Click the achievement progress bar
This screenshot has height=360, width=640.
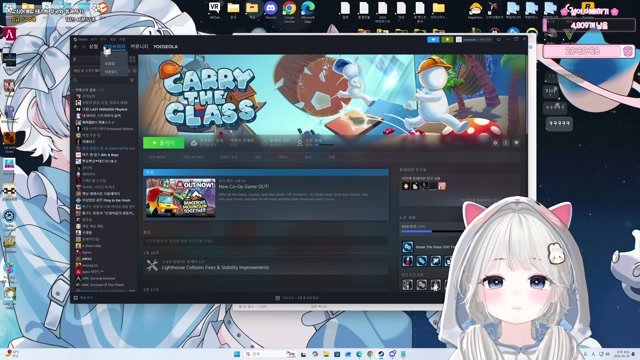(x=433, y=231)
